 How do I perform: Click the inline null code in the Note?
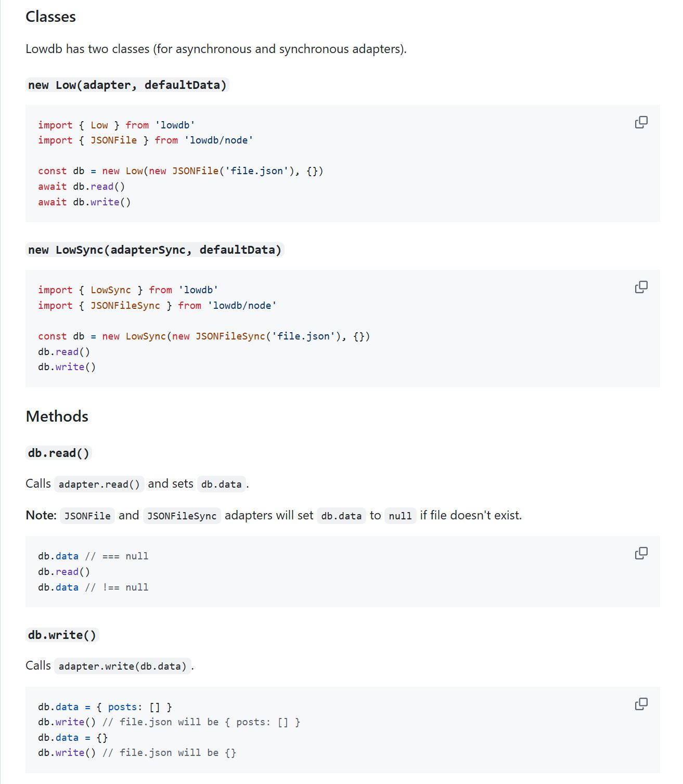point(400,516)
